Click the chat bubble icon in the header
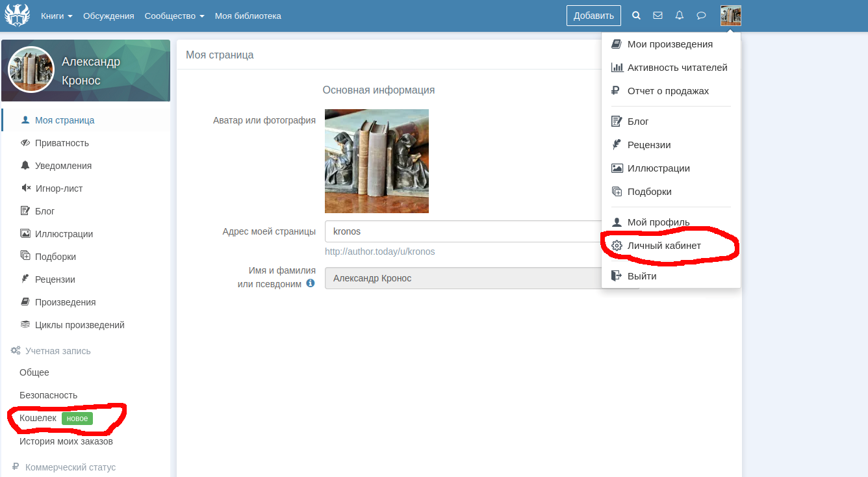Image resolution: width=868 pixels, height=477 pixels. point(701,16)
